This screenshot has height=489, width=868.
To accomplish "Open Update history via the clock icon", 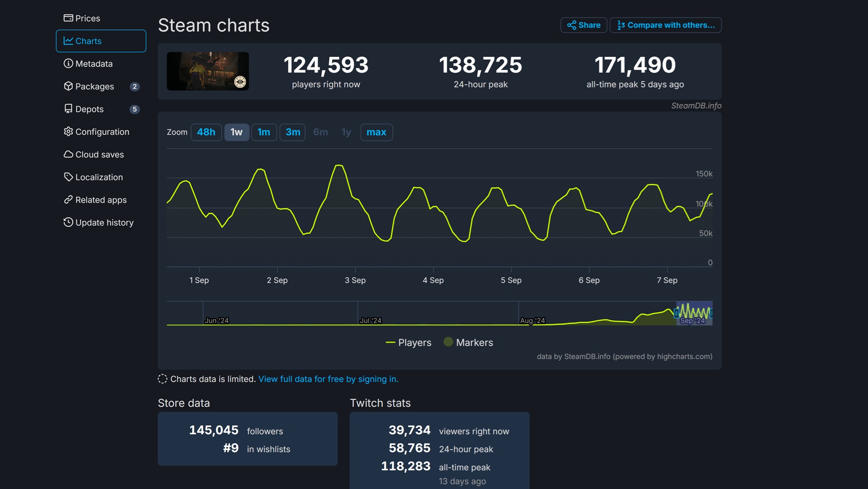I will click(x=68, y=222).
